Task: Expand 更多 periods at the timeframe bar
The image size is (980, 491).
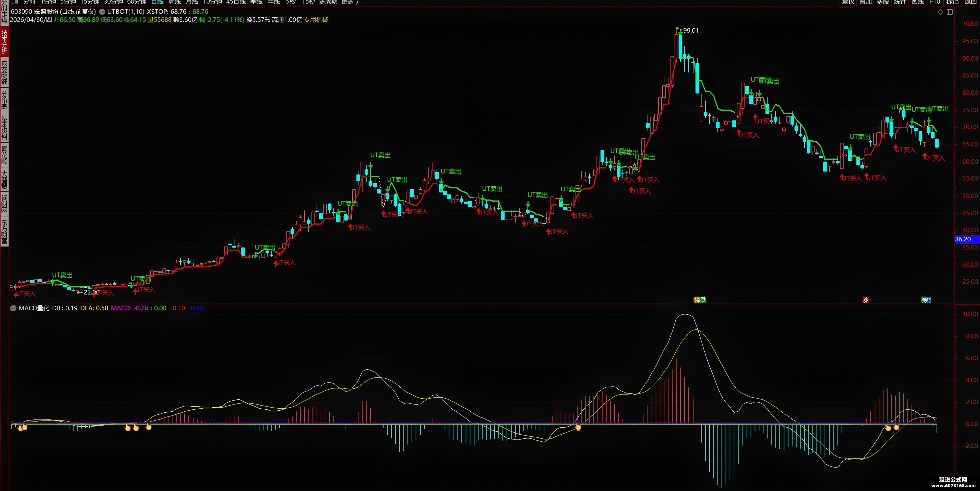Action: (350, 2)
